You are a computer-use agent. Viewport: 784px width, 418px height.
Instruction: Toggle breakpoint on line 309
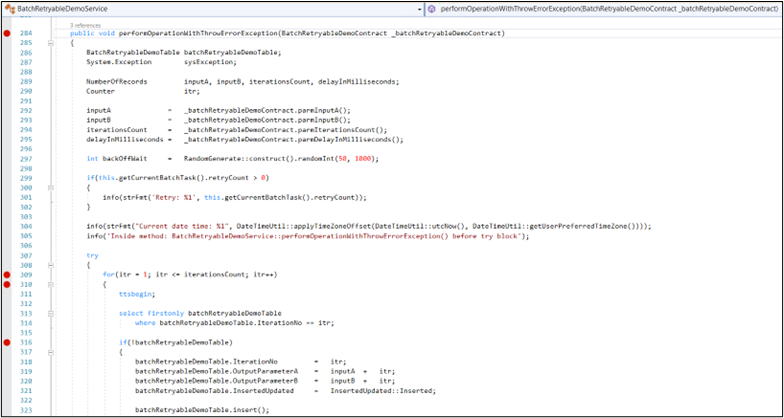click(6, 275)
